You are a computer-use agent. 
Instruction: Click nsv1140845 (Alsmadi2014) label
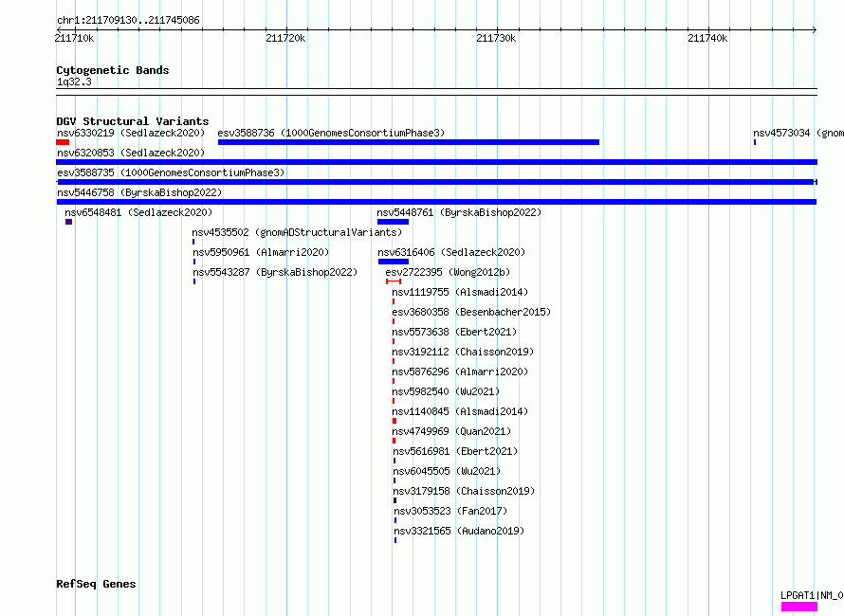[x=460, y=411]
